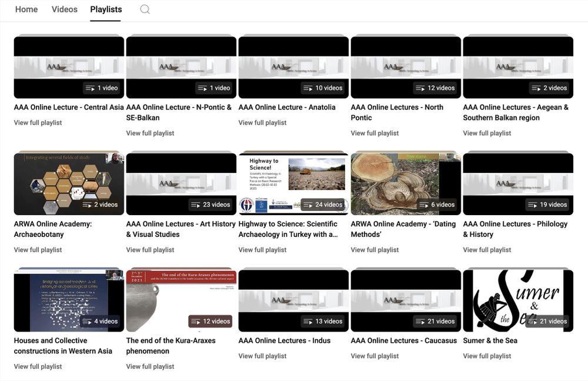Open the Indus lectures playlist thumbnail
Image resolution: width=588 pixels, height=381 pixels.
293,300
